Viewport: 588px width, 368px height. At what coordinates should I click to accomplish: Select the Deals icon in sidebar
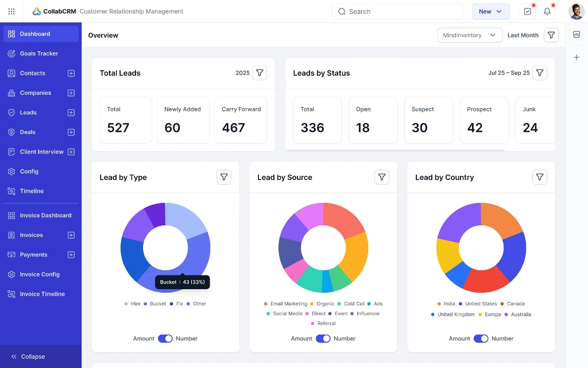pos(11,132)
